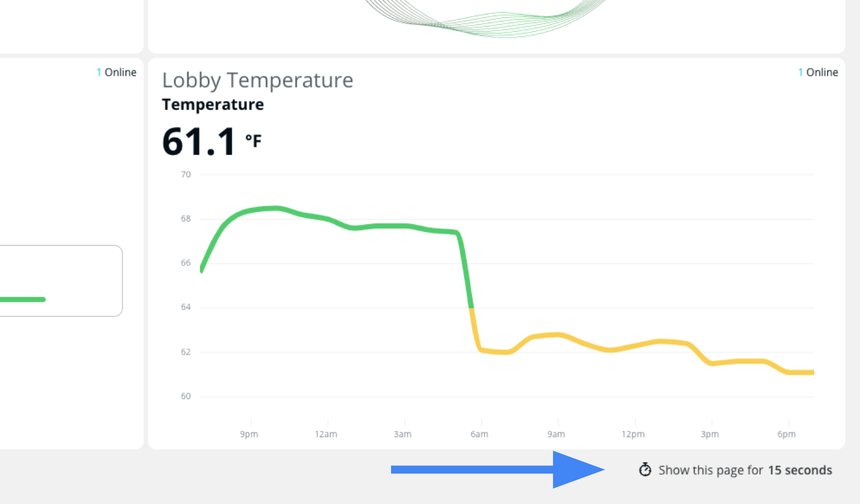Click the "15 seconds" duration value

(x=799, y=471)
